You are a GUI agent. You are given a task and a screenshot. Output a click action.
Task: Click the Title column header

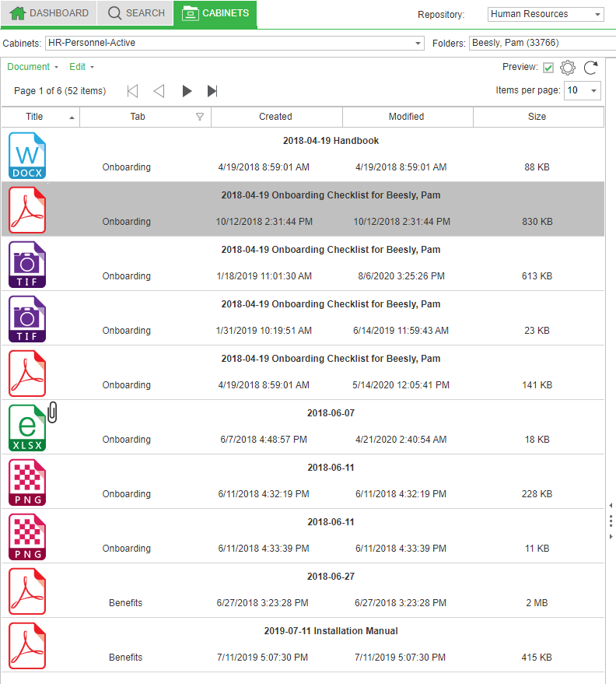(x=40, y=117)
